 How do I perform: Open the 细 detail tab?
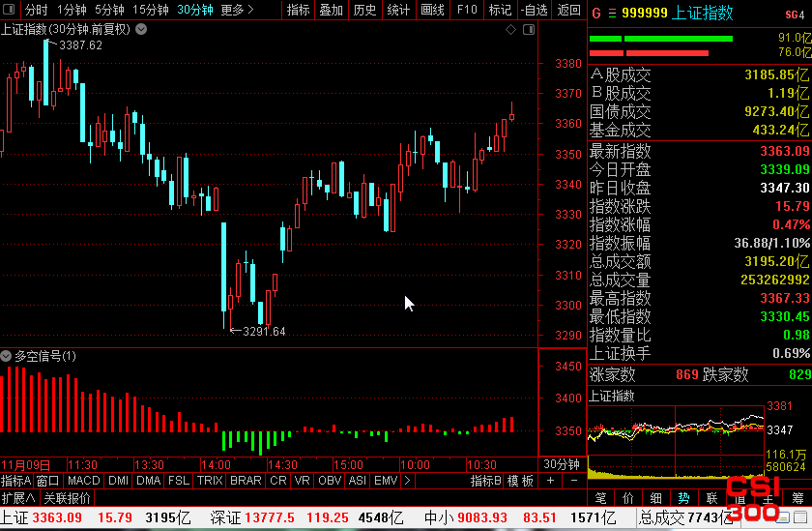point(656,498)
